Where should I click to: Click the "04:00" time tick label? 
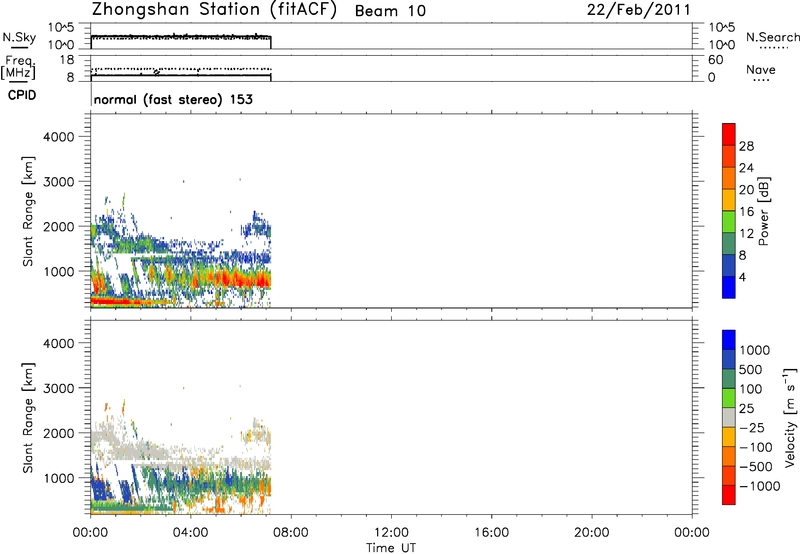(x=190, y=533)
